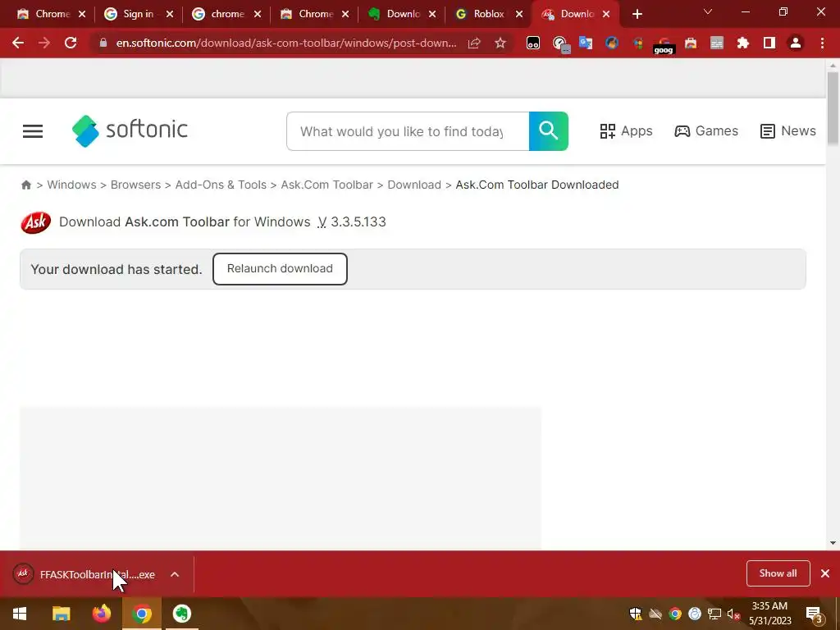Close the Sign in tab

coord(169,15)
